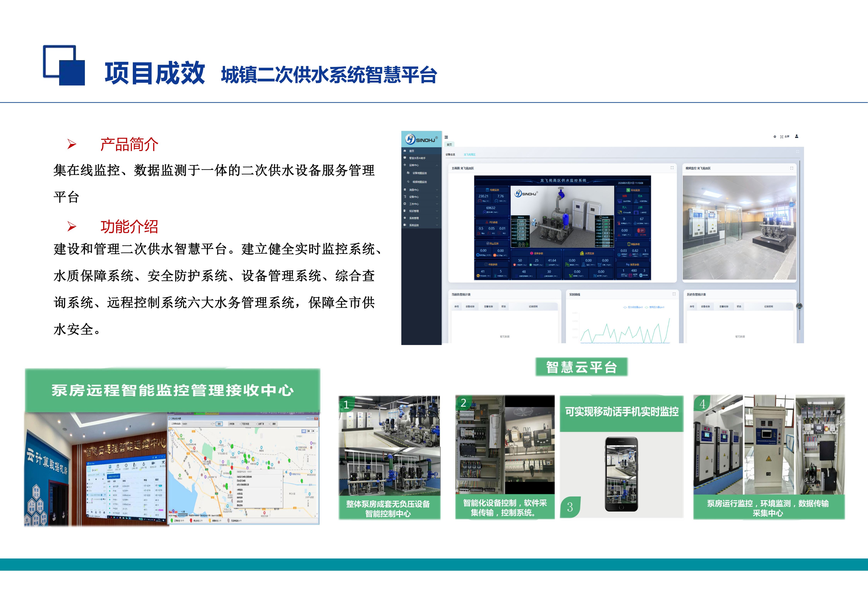This screenshot has height=614, width=868.
Task: Click the 全屏 fullscreen icon
Action: tap(782, 137)
